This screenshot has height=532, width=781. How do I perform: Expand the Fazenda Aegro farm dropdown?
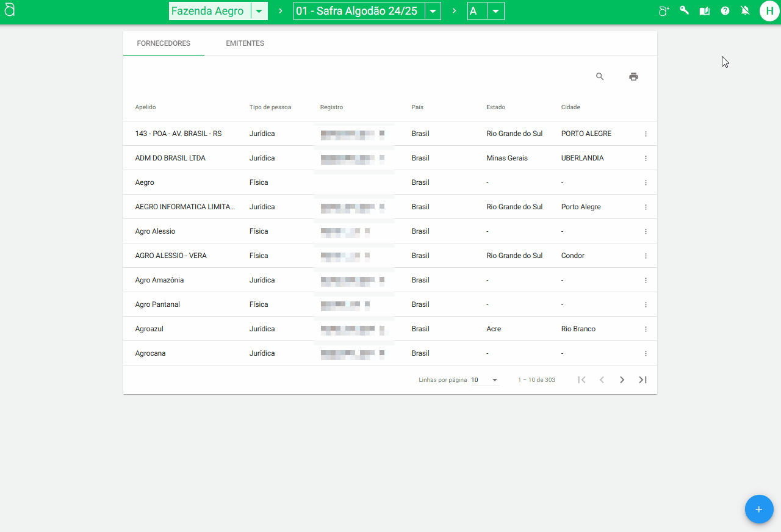point(259,11)
